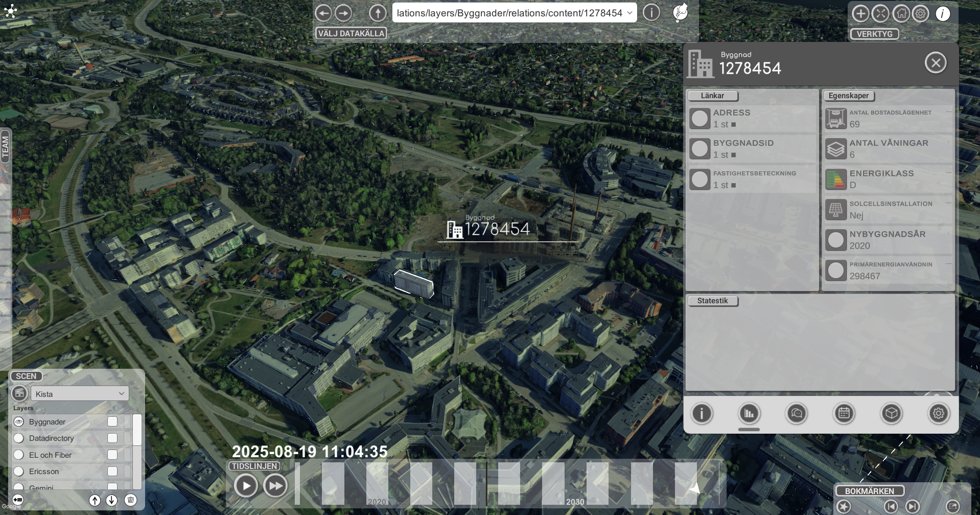The height and width of the screenshot is (515, 980).
Task: Click the star icon under Bokmärken
Action: pos(844,506)
